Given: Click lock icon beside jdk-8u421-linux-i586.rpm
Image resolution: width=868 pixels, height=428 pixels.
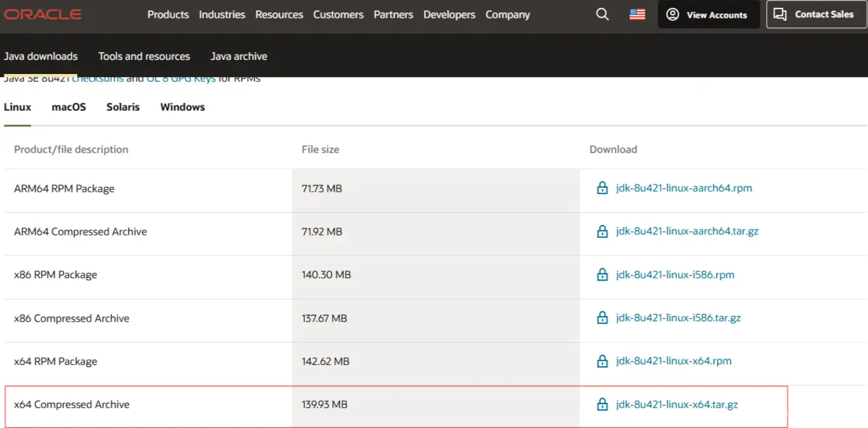Looking at the screenshot, I should coord(602,275).
